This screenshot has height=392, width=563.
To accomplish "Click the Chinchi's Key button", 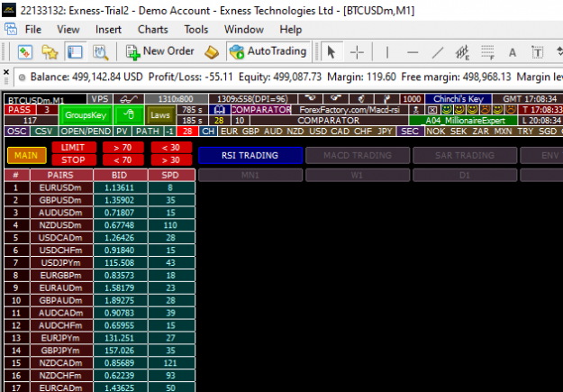I will pyautogui.click(x=459, y=99).
